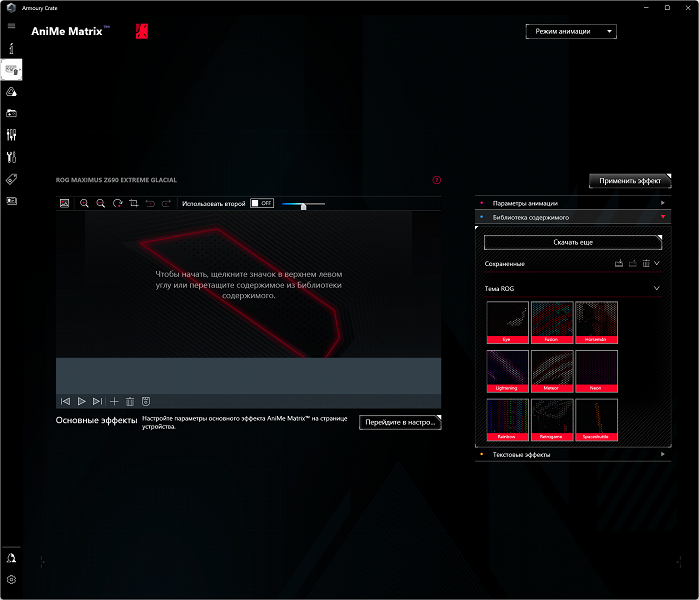Screen dimensions: 699x600
Task: Save the animation with timeline save icon
Action: 146,402
